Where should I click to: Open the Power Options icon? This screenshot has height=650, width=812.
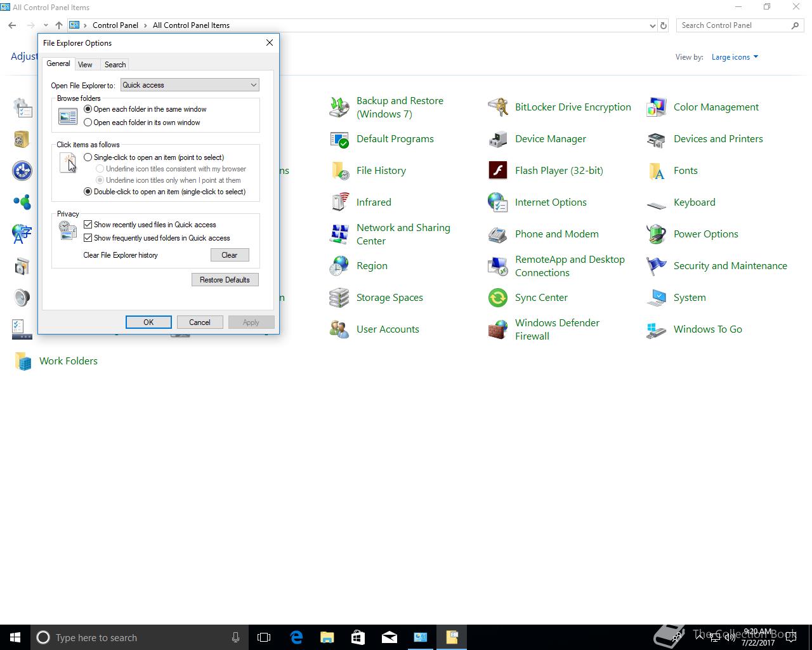click(657, 234)
